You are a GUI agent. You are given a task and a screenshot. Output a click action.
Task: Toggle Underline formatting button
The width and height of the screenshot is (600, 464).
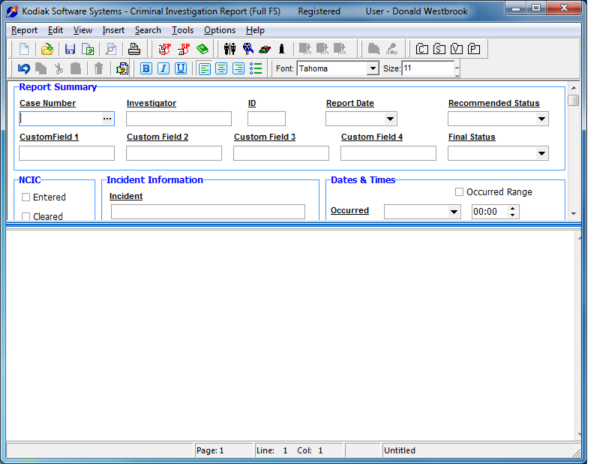click(x=180, y=69)
